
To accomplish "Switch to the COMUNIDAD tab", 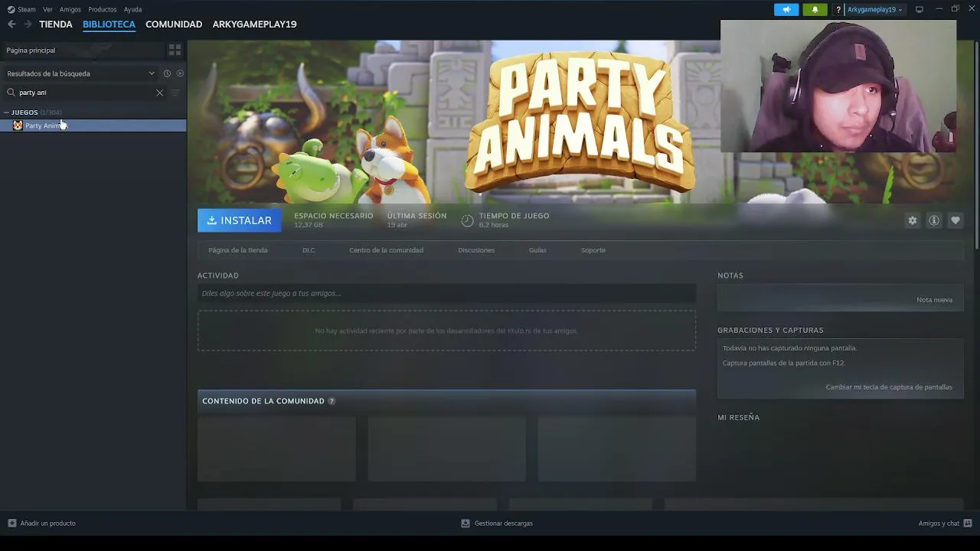I will pyautogui.click(x=174, y=24).
